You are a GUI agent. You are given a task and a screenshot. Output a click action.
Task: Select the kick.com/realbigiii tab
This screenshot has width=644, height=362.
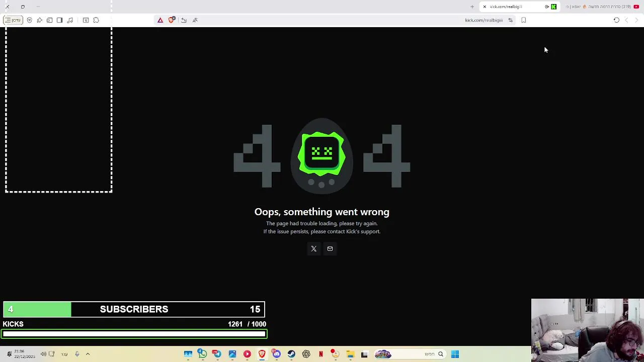(519, 7)
